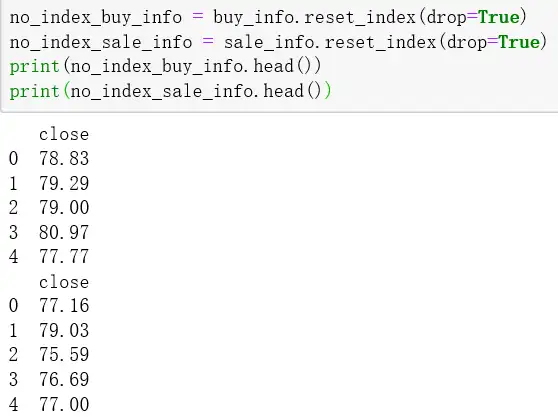Click the 80.97 value in the output
Image resolution: width=558 pixels, height=417 pixels.
pyautogui.click(x=64, y=232)
